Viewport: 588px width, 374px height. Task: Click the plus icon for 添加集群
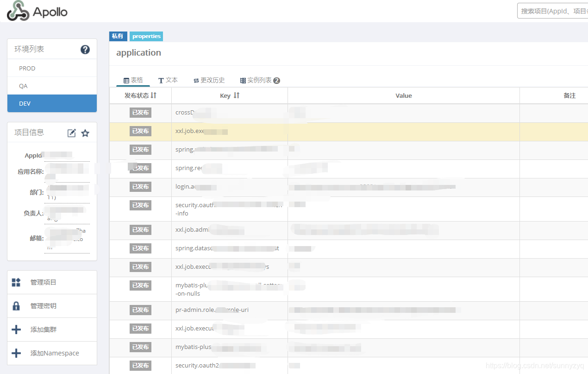tap(16, 329)
